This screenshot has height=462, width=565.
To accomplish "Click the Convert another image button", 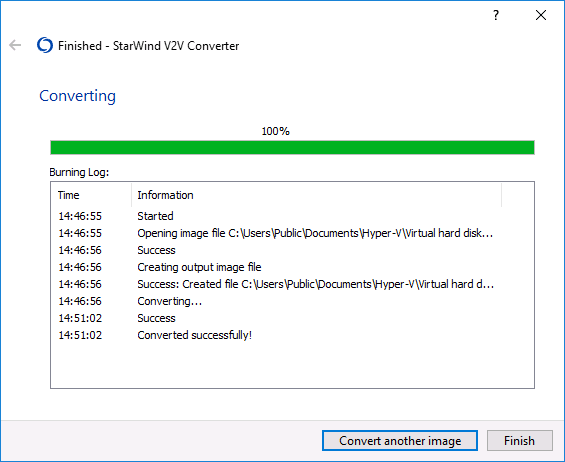I will [x=400, y=440].
